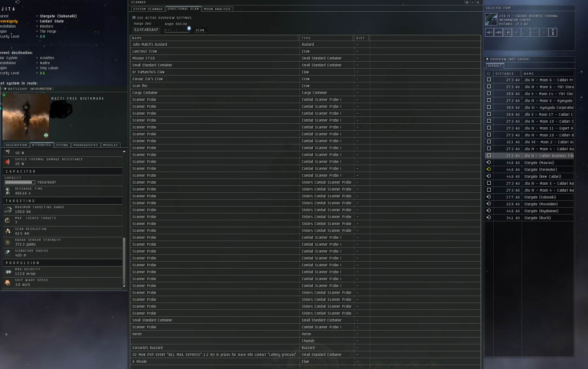Sort scan results by the Name column header
Viewport: 588px width, 369px height.
click(x=214, y=38)
